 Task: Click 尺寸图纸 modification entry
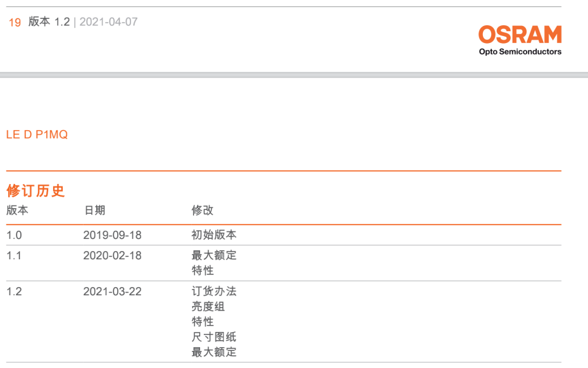click(x=214, y=337)
